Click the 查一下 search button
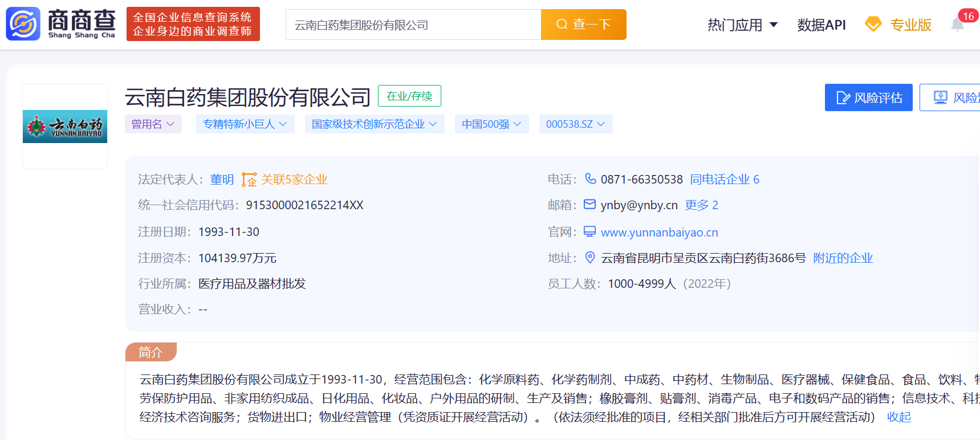 (x=584, y=25)
